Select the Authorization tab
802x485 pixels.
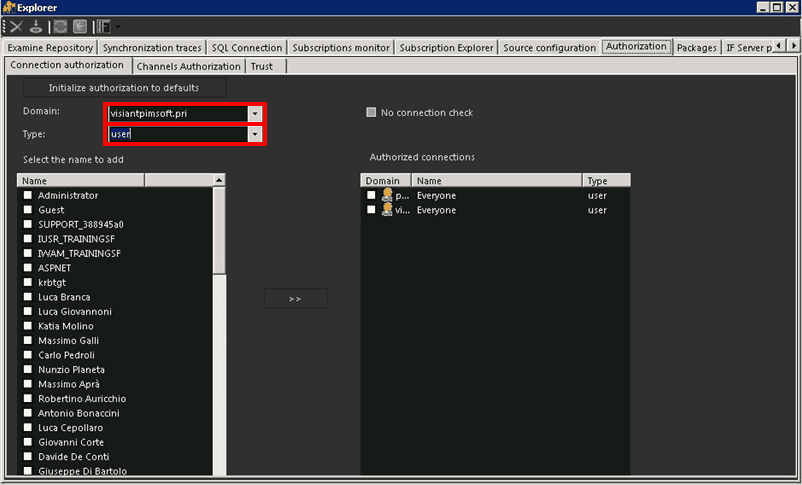pyautogui.click(x=636, y=46)
